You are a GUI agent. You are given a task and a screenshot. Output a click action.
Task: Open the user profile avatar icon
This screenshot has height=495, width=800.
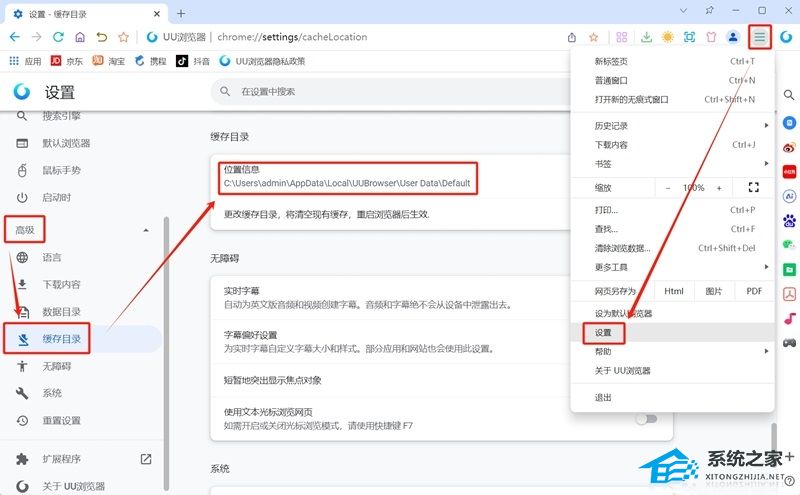coord(733,37)
